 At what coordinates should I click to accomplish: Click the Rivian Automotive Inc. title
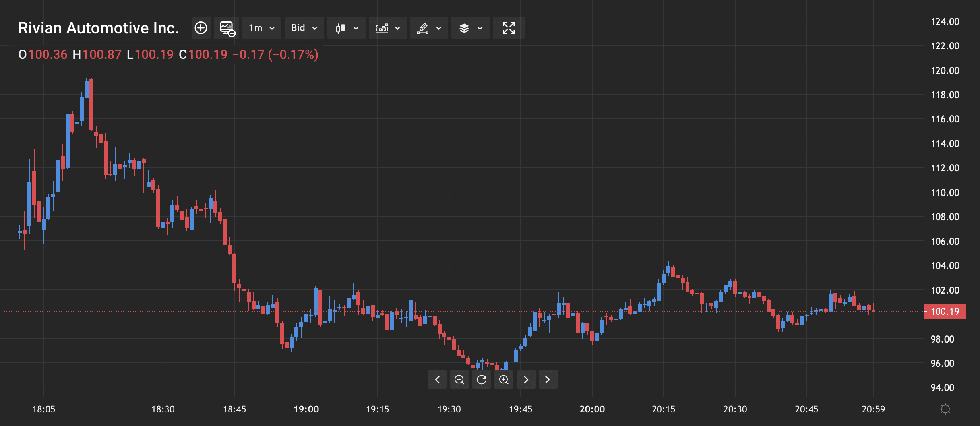(99, 28)
